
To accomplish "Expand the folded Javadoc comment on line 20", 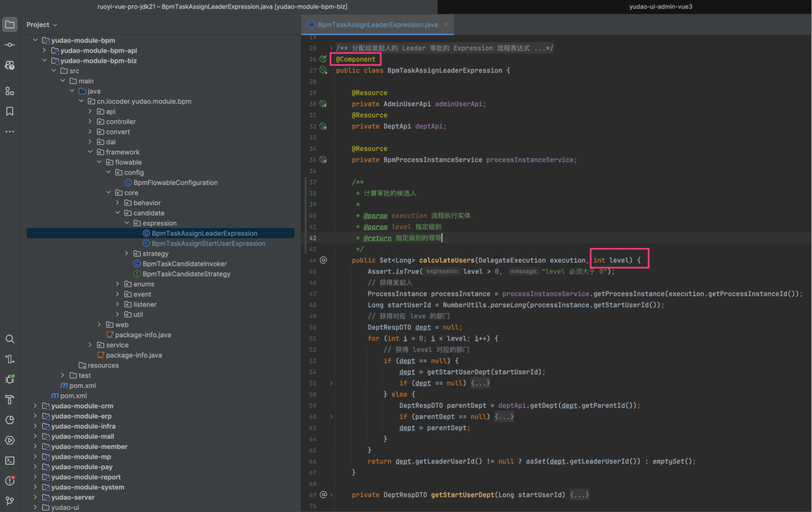I will pyautogui.click(x=331, y=48).
